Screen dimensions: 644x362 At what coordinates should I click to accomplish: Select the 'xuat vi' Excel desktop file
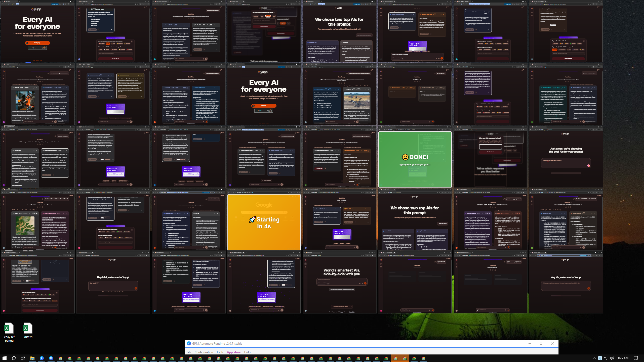pyautogui.click(x=28, y=330)
